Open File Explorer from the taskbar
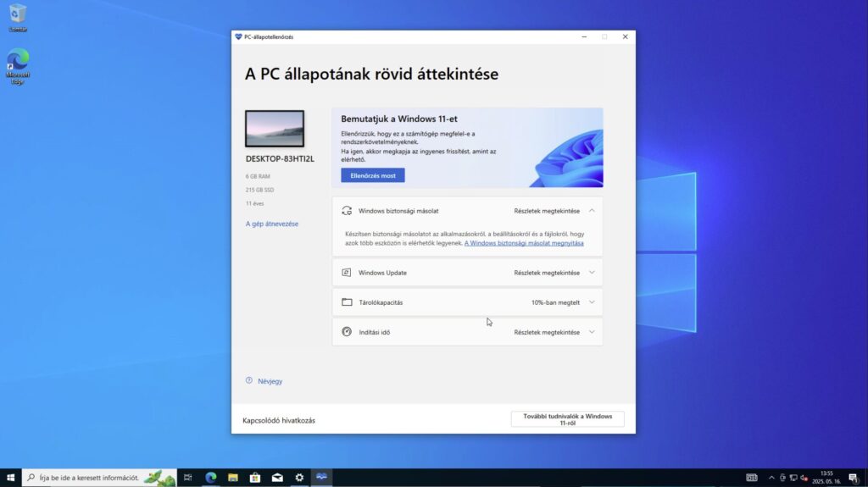868x487 pixels. 233,478
